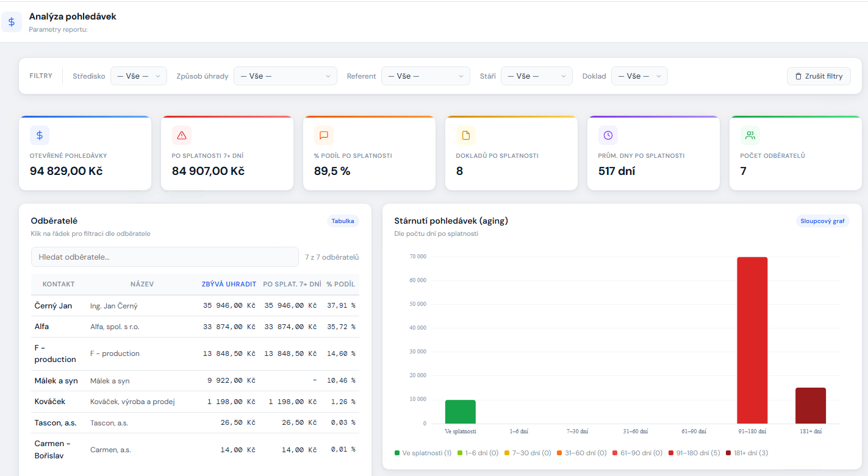Sort table by Zbývá uhradit column
This screenshot has width=868, height=476.
(229, 284)
